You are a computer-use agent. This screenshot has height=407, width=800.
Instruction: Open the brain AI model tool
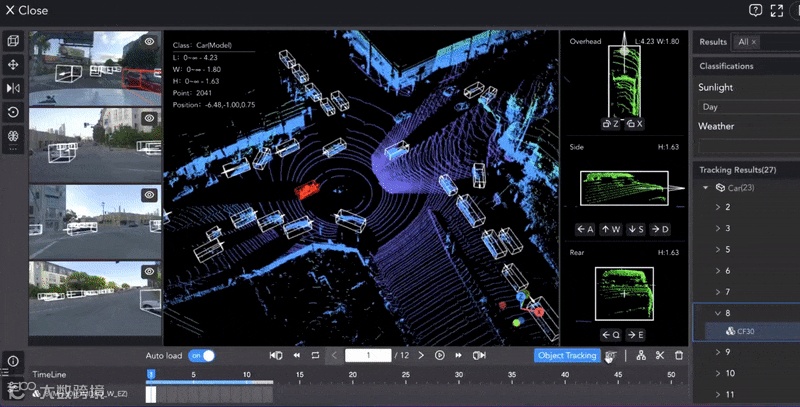13,136
